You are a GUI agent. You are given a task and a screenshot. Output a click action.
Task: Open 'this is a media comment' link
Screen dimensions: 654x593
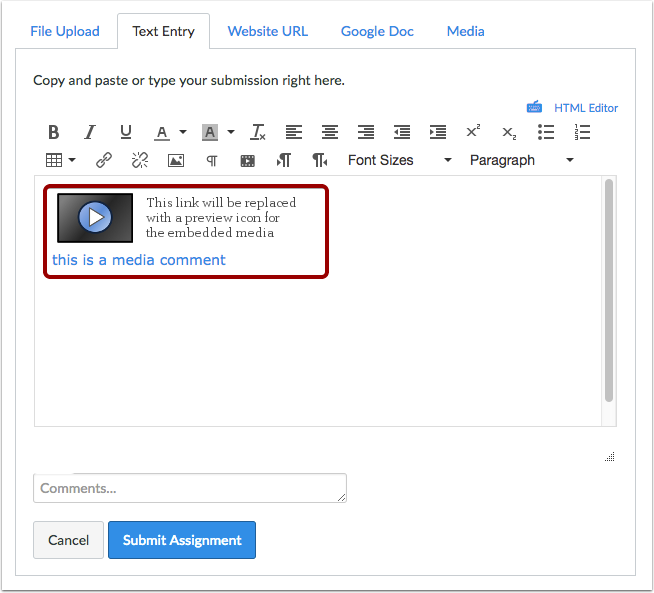click(x=138, y=260)
